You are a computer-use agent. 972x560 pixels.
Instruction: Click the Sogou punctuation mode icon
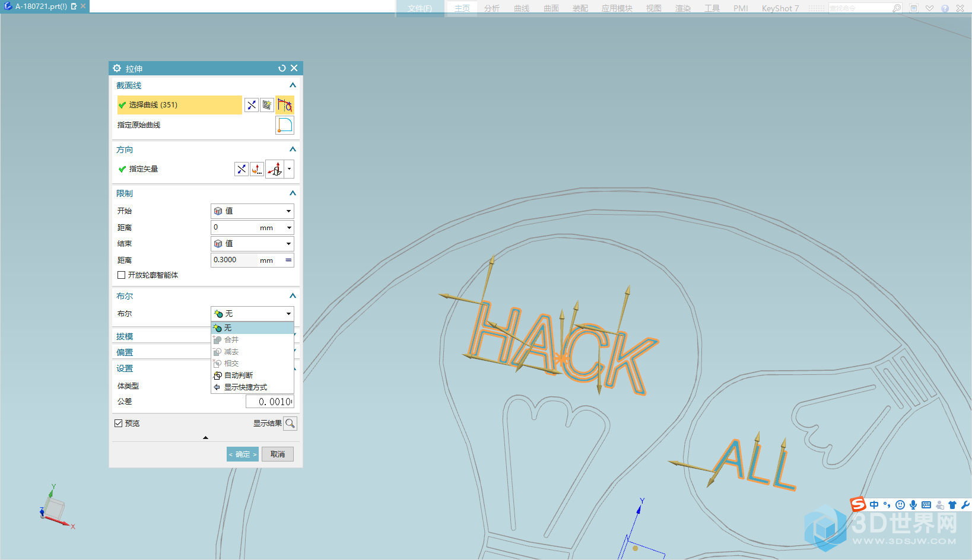coord(887,505)
